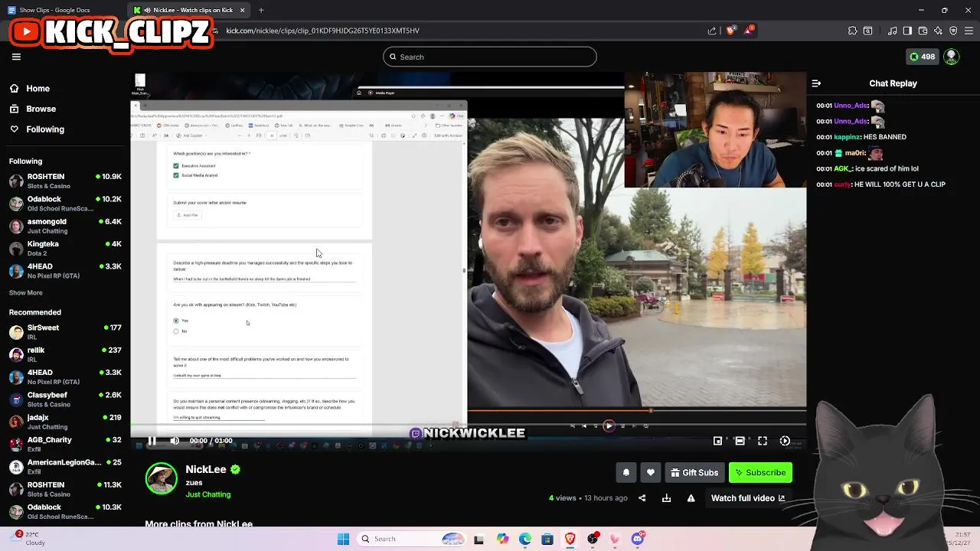Enable notifications bell for NickLee
Image resolution: width=980 pixels, height=551 pixels.
(x=626, y=473)
